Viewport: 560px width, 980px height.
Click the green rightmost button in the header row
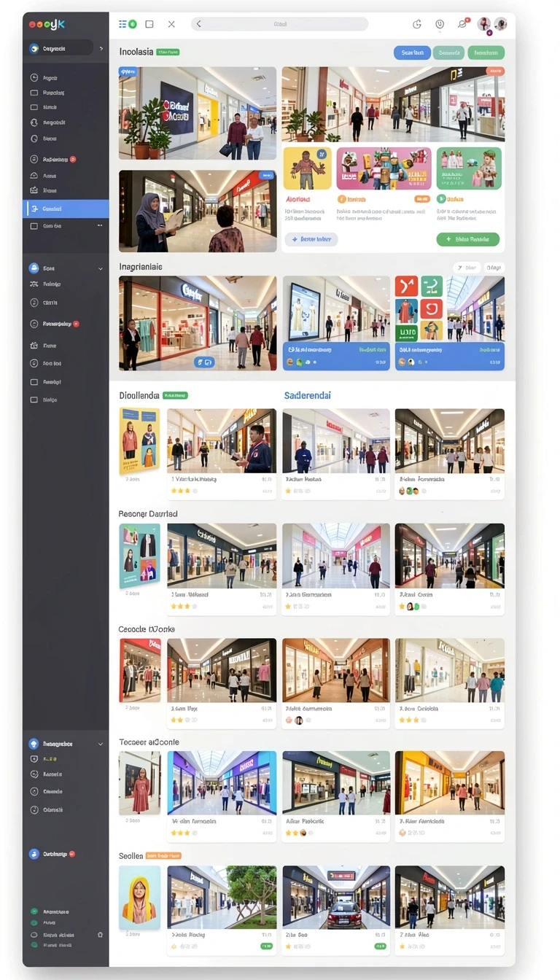[x=486, y=52]
